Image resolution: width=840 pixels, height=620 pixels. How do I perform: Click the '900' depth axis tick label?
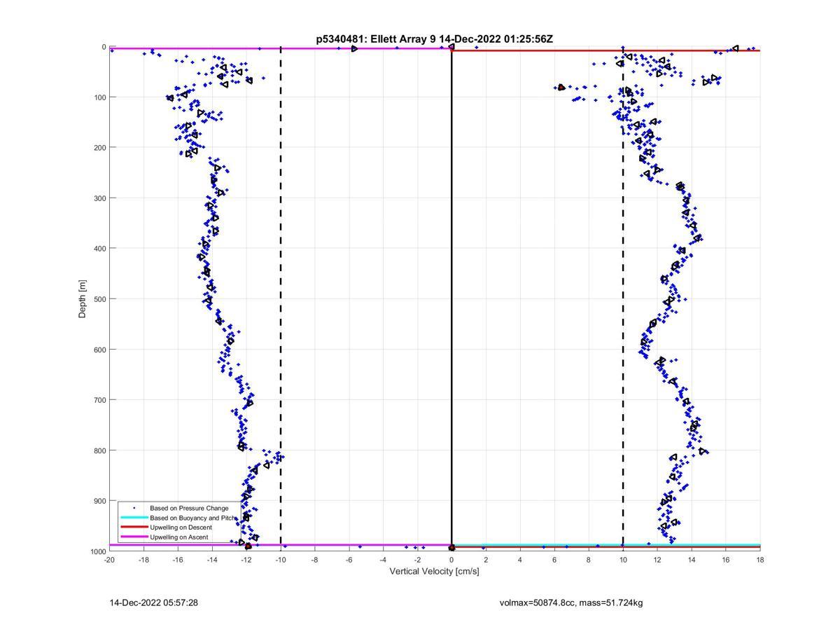[100, 500]
